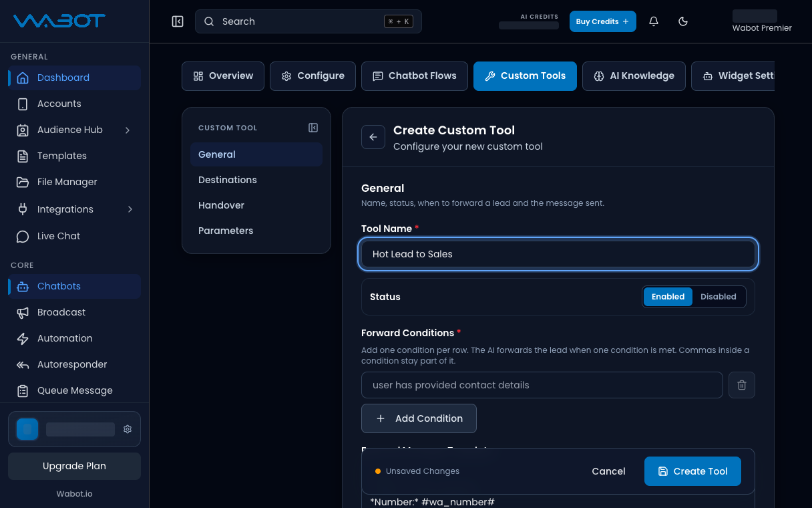The width and height of the screenshot is (812, 508).
Task: Open the Wabot.io link
Action: point(74,494)
